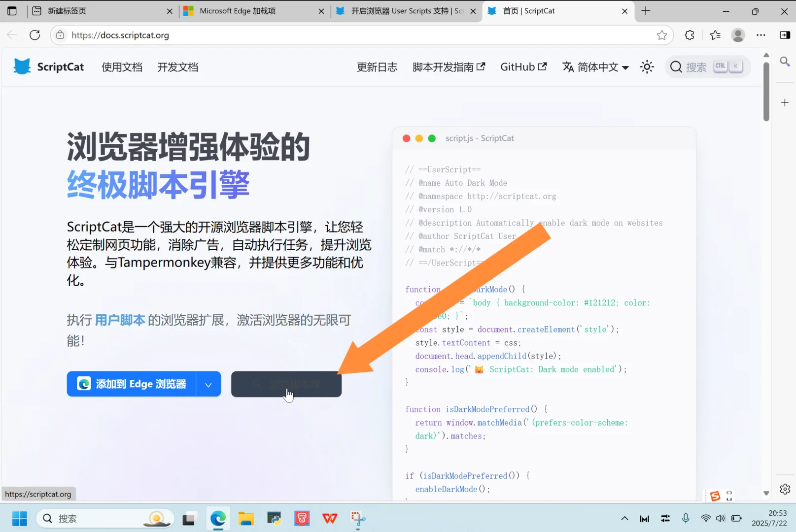Click the Edge profile avatar icon
Screen dimensions: 796x532
point(737,35)
